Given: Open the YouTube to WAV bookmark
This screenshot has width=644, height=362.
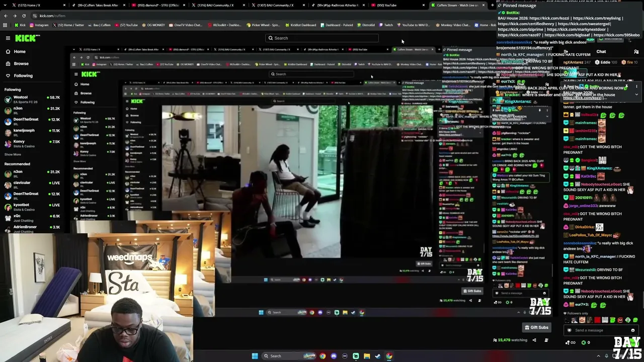Looking at the screenshot, I should [413, 25].
